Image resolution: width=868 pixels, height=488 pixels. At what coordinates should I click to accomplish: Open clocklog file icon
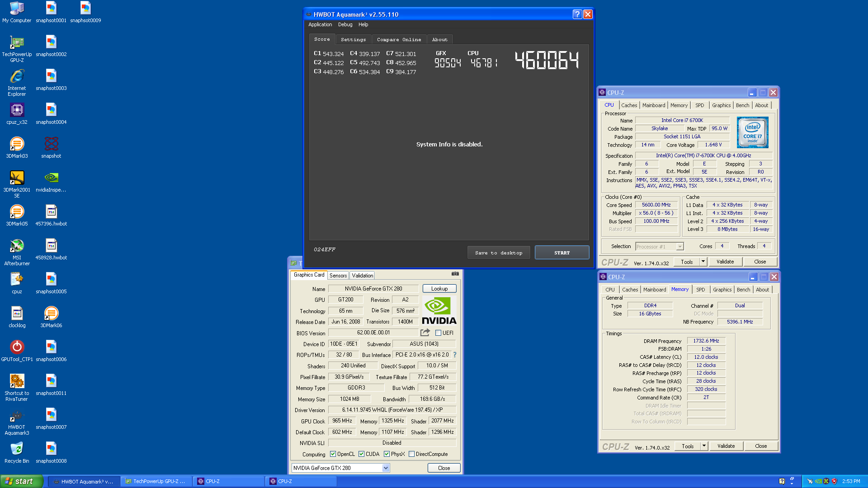pos(17,317)
